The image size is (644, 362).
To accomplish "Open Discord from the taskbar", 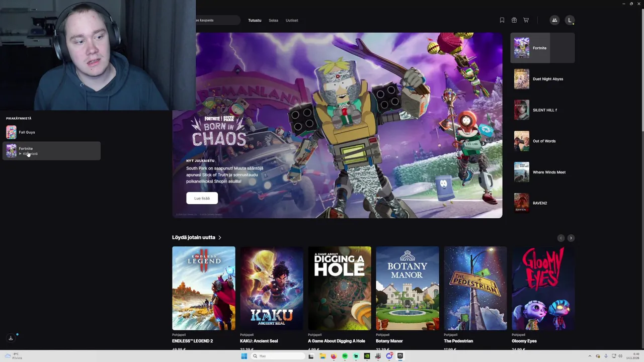I will point(389,356).
